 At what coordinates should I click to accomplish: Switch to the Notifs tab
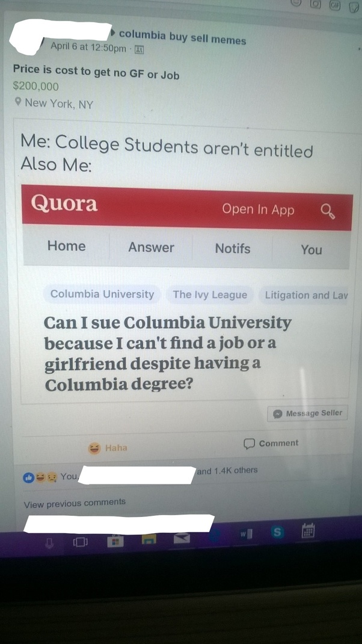click(233, 249)
